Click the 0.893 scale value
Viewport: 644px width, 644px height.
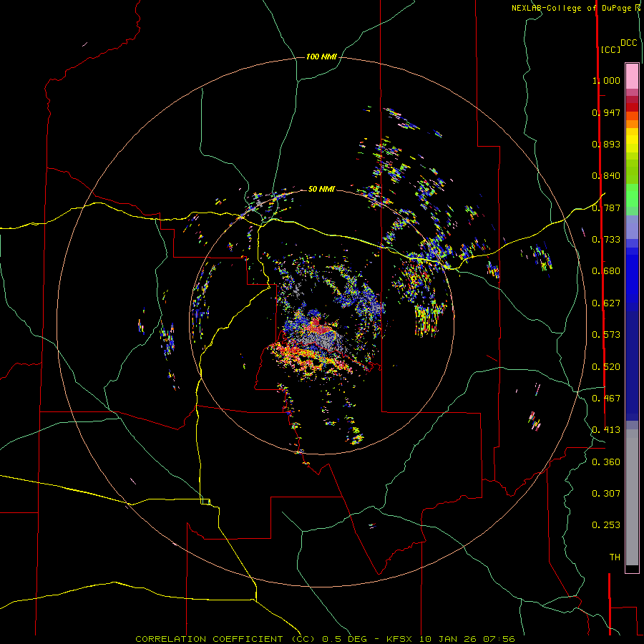[606, 144]
